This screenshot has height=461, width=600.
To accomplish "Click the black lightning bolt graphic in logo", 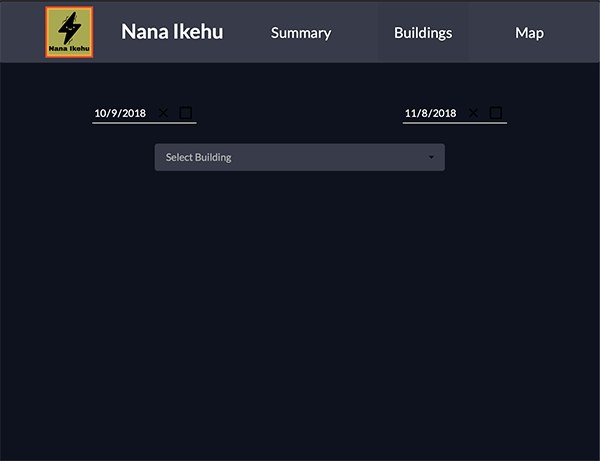I will point(70,28).
